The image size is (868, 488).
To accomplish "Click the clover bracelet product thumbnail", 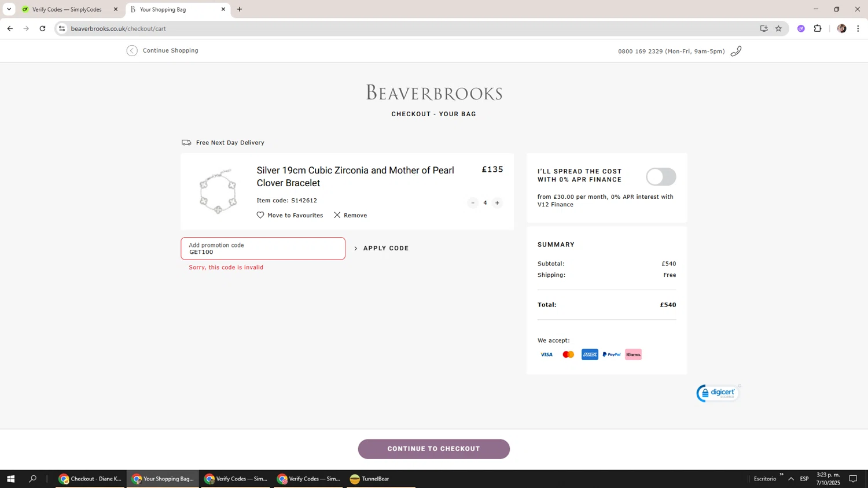I will pyautogui.click(x=218, y=191).
